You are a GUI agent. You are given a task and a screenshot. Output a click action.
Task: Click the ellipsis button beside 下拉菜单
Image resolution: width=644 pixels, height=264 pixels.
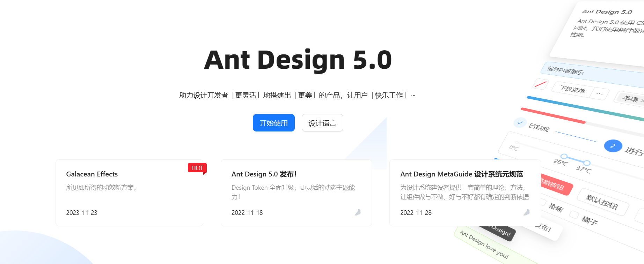600,93
